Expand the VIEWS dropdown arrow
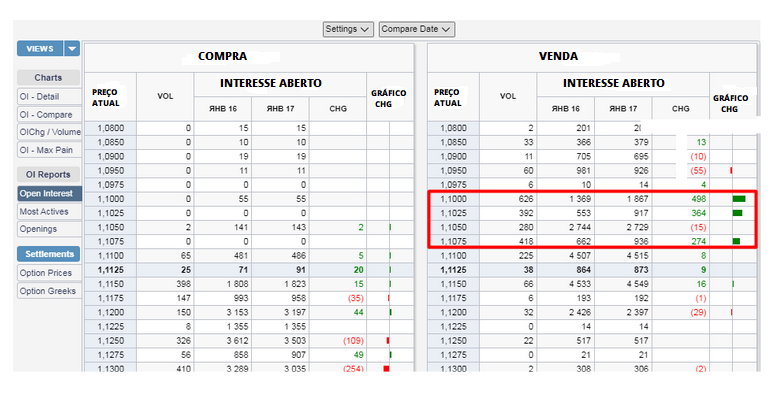Viewport: 776px width, 393px height. [72, 49]
